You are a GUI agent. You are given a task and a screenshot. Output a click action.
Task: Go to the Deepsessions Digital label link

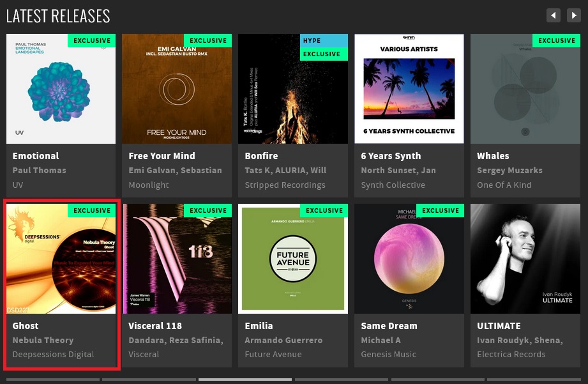point(53,355)
